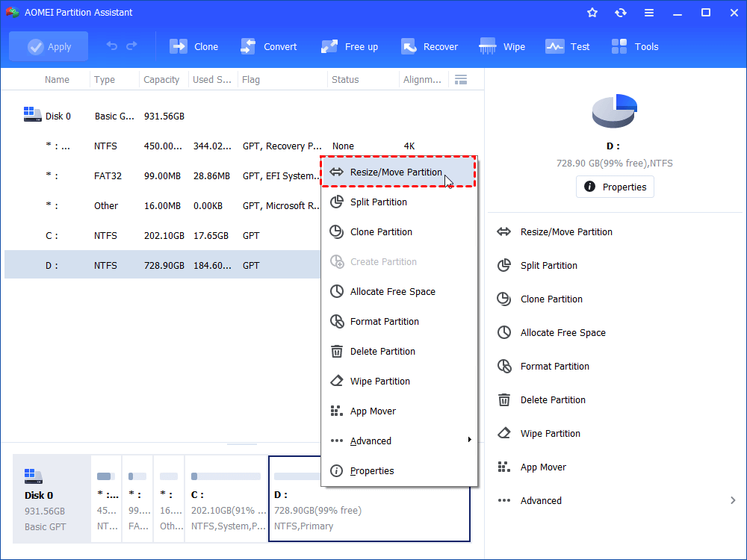Click the Disk 0 drive icon in list
This screenshot has height=560, width=747.
(x=32, y=114)
